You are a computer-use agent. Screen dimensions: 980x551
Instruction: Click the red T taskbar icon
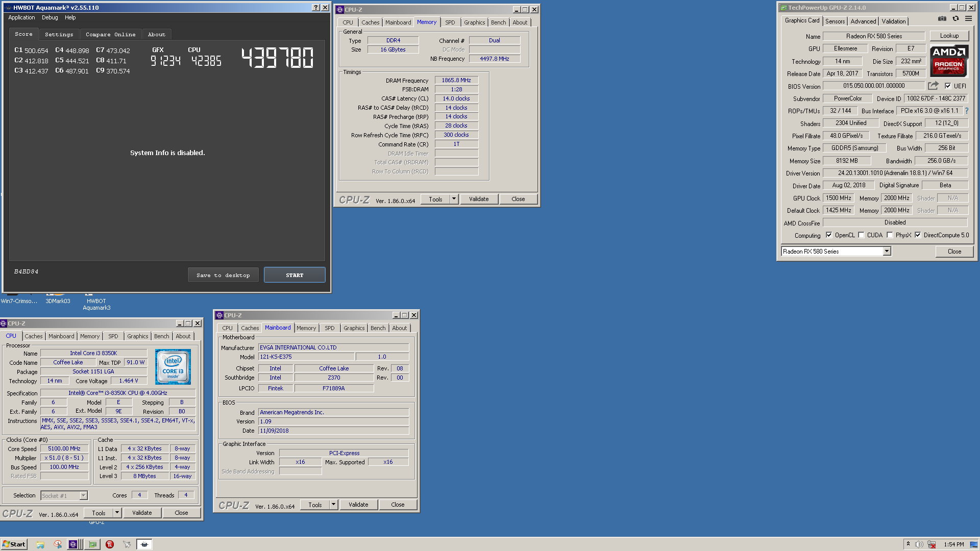110,544
